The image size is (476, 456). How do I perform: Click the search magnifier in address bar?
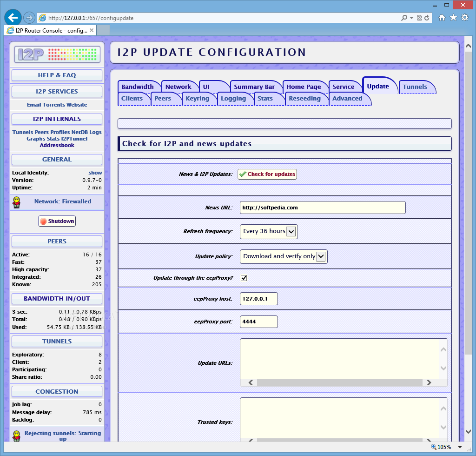tap(404, 18)
